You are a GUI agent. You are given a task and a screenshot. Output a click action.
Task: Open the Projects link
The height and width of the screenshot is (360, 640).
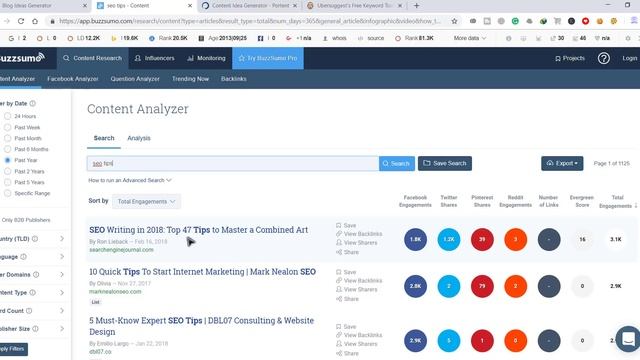click(x=570, y=58)
